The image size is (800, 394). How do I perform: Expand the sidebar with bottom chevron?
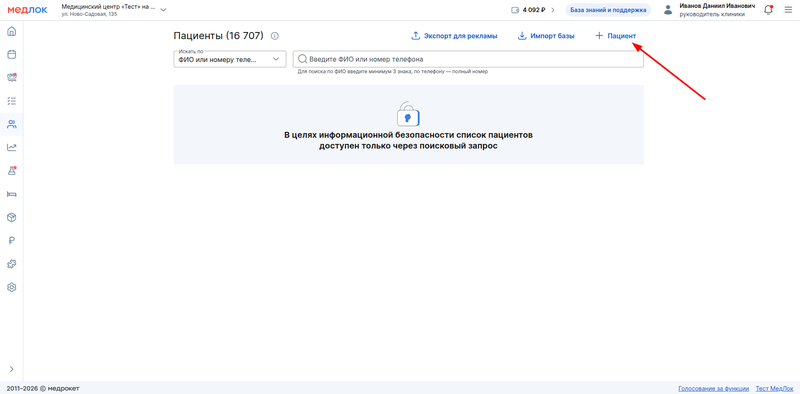click(x=11, y=369)
